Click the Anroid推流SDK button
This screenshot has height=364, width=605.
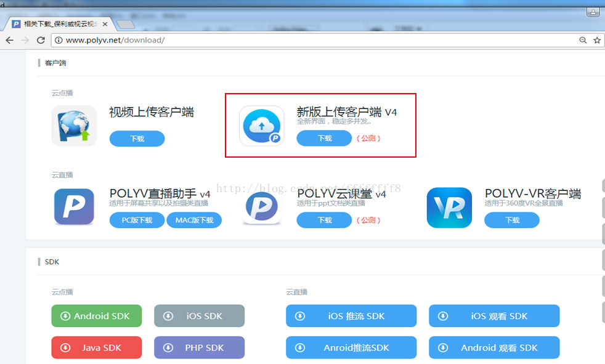click(351, 347)
